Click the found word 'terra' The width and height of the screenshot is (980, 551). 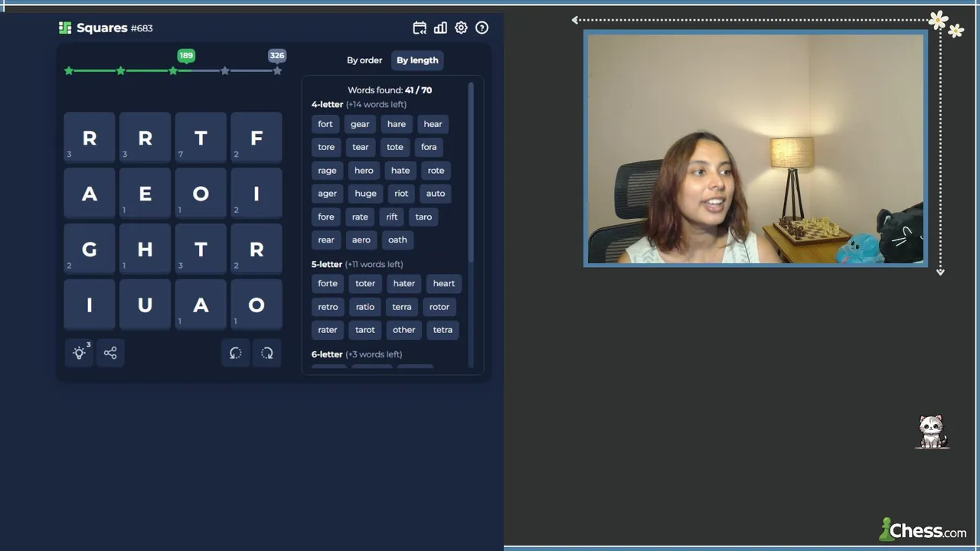click(402, 307)
